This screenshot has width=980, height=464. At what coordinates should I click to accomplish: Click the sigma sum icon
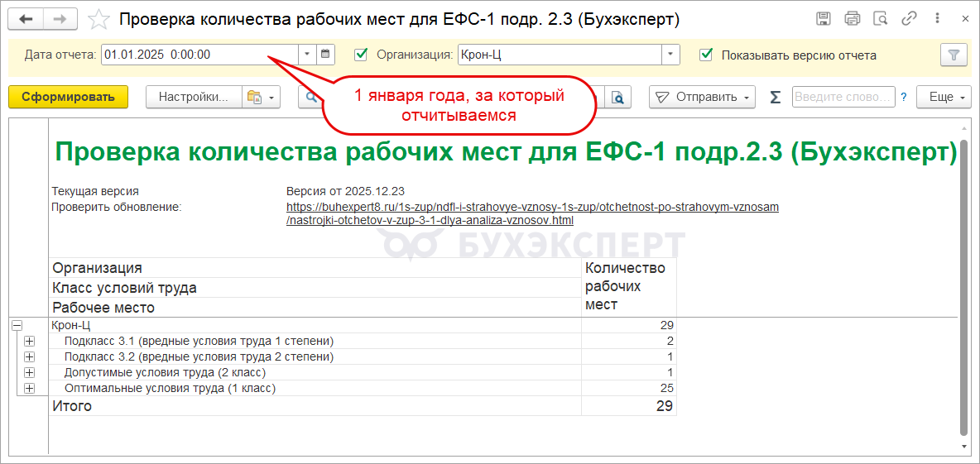pos(775,97)
